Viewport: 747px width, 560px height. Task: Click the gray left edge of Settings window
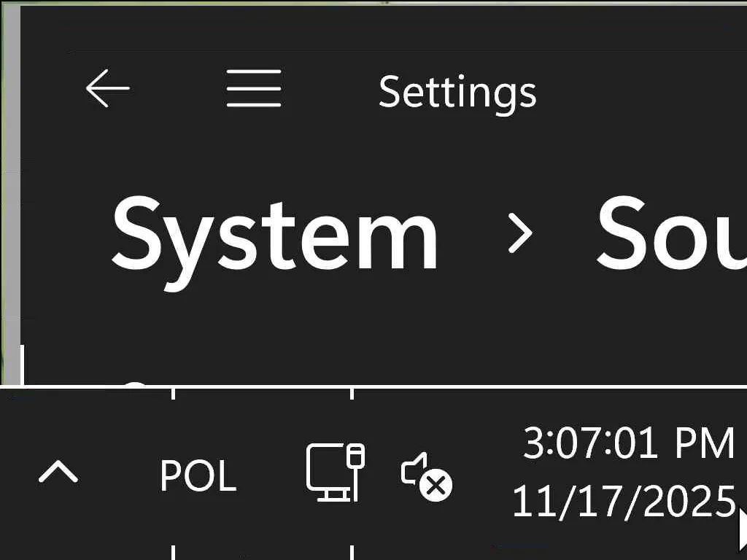coord(12,182)
